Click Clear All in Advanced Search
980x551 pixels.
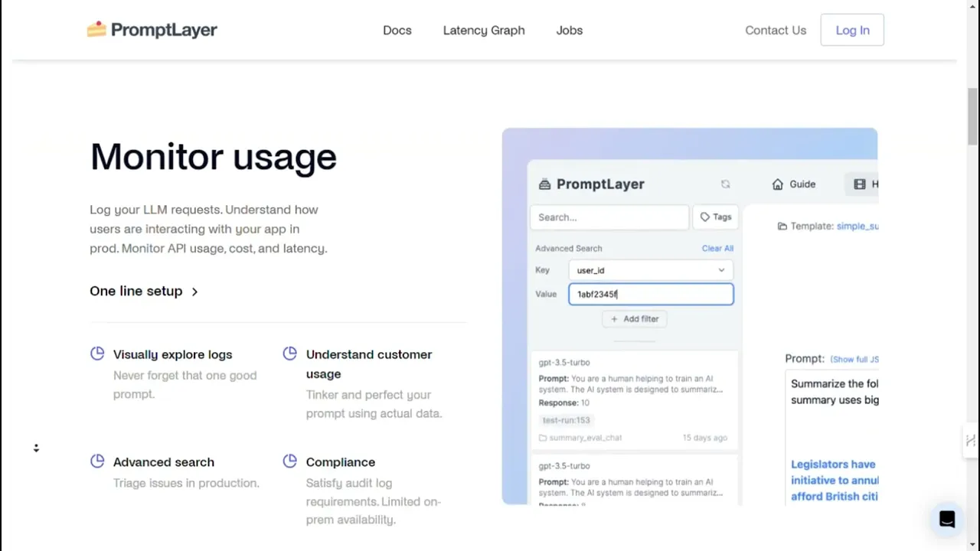(717, 248)
